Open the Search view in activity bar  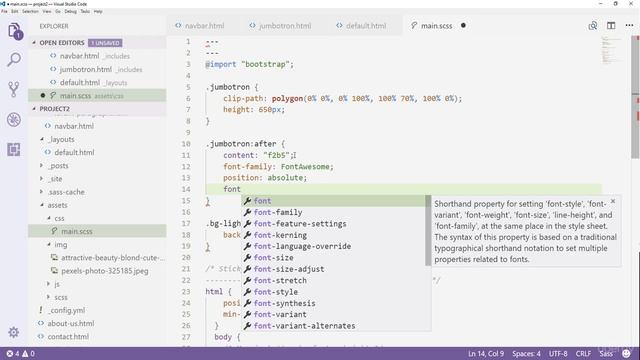pos(14,60)
